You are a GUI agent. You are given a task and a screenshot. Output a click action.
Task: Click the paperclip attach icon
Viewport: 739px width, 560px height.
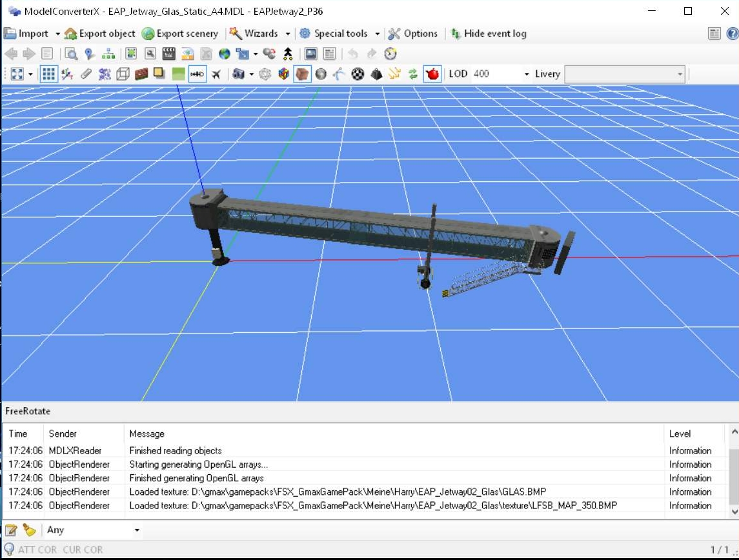(x=86, y=74)
